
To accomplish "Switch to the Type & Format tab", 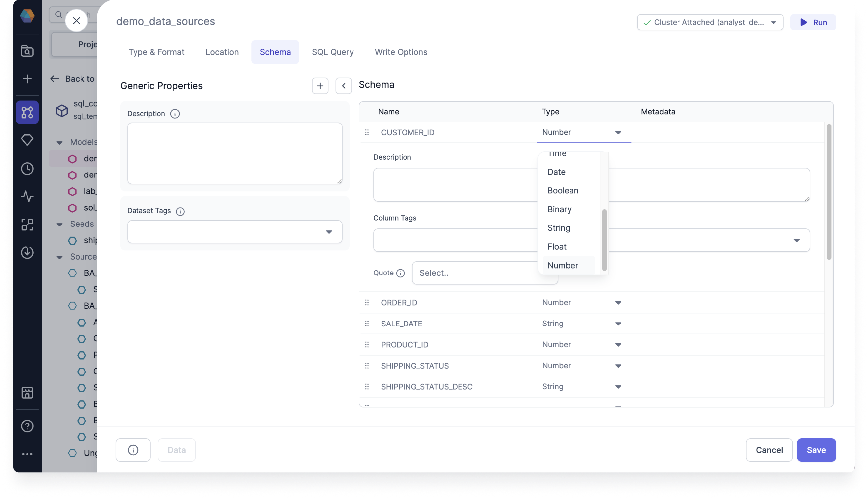I will click(156, 52).
